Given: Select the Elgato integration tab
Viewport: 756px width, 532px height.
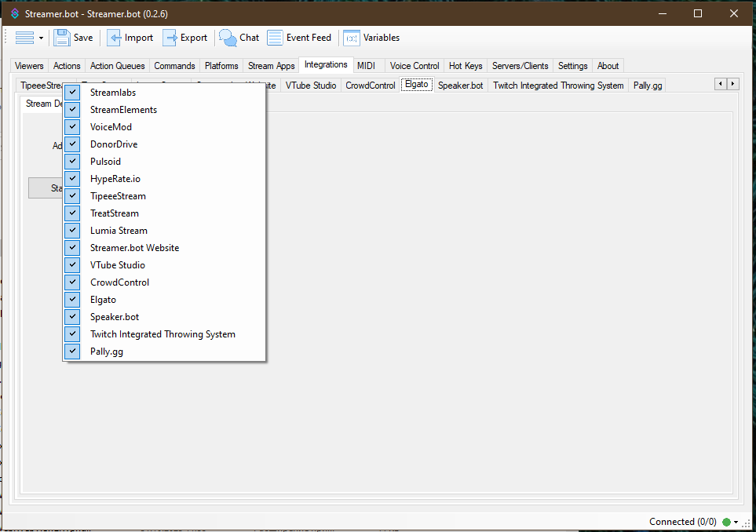Looking at the screenshot, I should (417, 84).
